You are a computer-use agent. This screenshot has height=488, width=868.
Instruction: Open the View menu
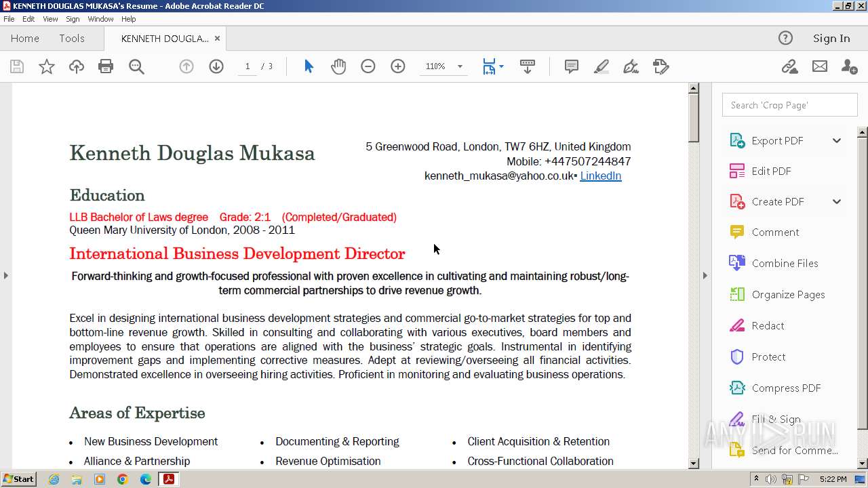pos(50,19)
